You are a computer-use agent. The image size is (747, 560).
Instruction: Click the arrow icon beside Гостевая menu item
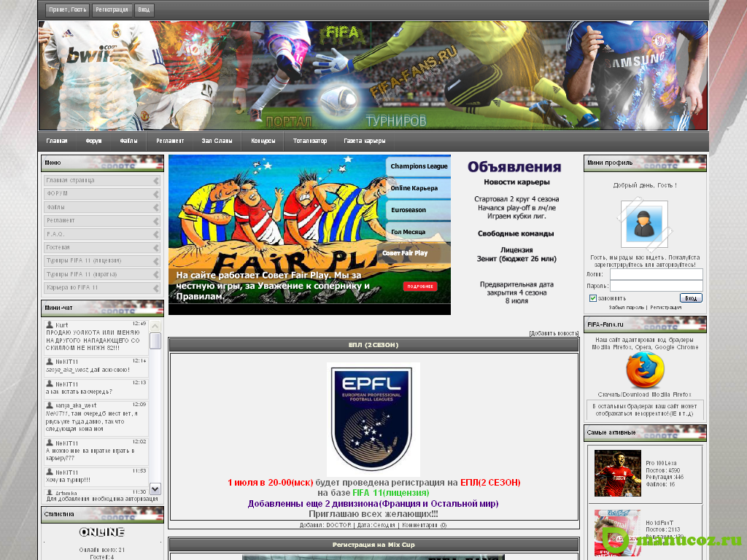click(156, 247)
